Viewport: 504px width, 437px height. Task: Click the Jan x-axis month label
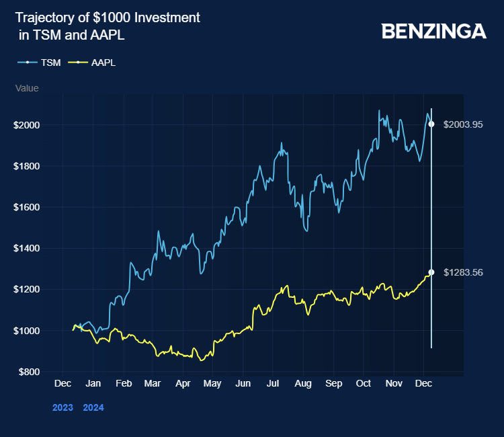pos(93,384)
